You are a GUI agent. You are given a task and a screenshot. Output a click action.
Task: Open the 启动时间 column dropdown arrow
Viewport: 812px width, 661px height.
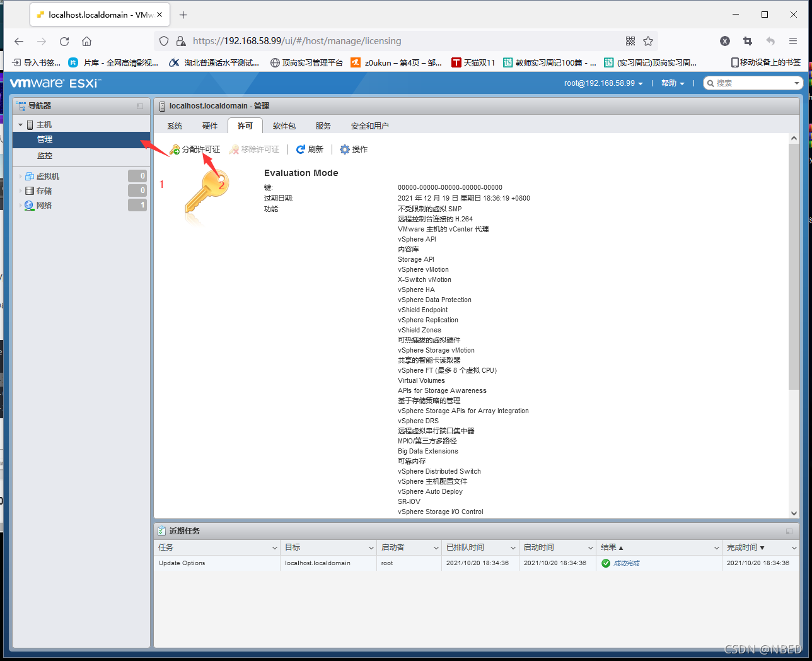click(591, 548)
